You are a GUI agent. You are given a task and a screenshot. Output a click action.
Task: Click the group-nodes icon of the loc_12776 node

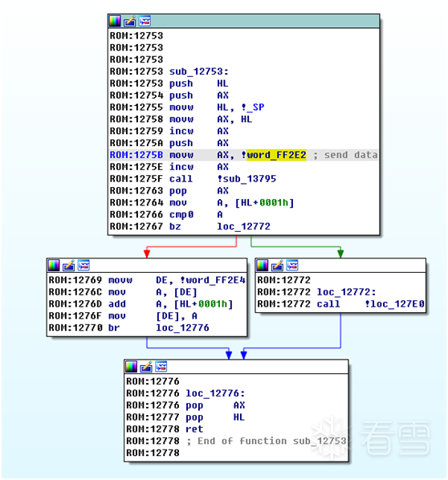pos(161,367)
